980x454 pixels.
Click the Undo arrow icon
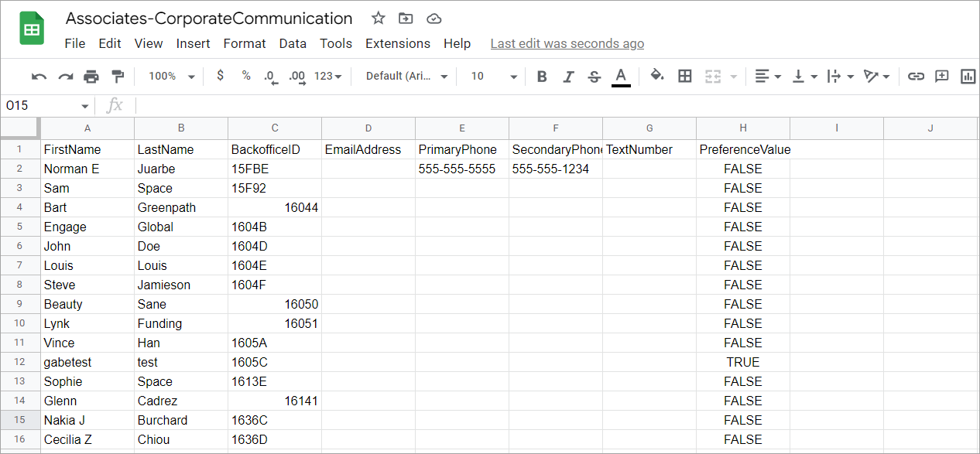(39, 77)
